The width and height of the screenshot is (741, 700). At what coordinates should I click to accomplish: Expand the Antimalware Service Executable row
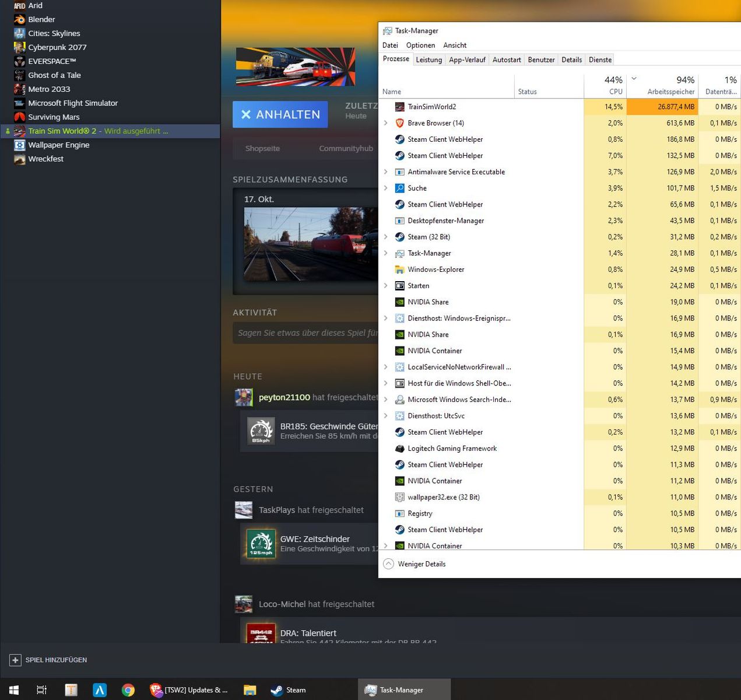point(385,172)
